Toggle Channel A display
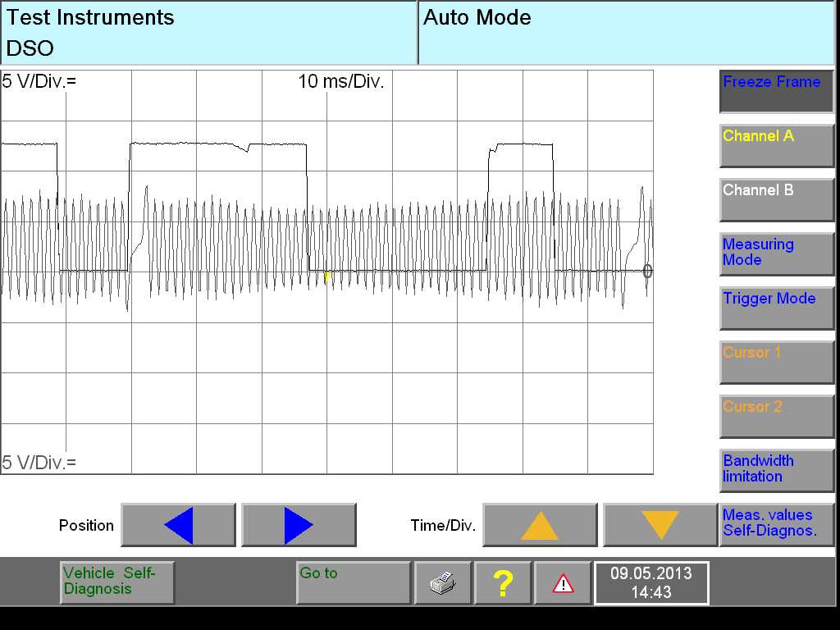Image resolution: width=840 pixels, height=630 pixels. [x=776, y=145]
